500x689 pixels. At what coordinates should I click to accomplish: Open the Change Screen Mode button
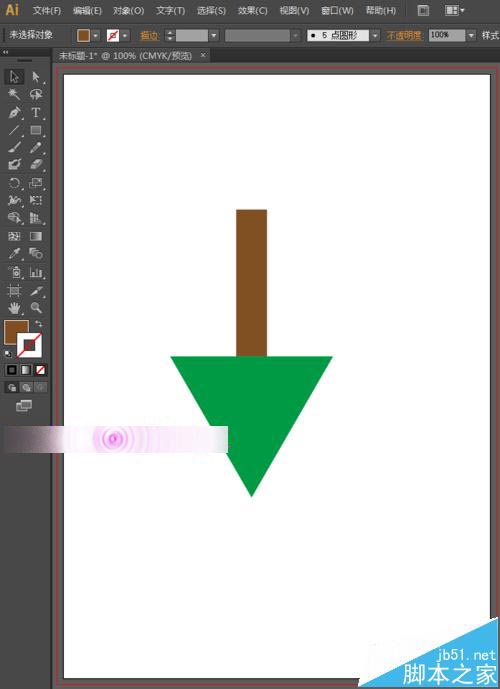(24, 406)
